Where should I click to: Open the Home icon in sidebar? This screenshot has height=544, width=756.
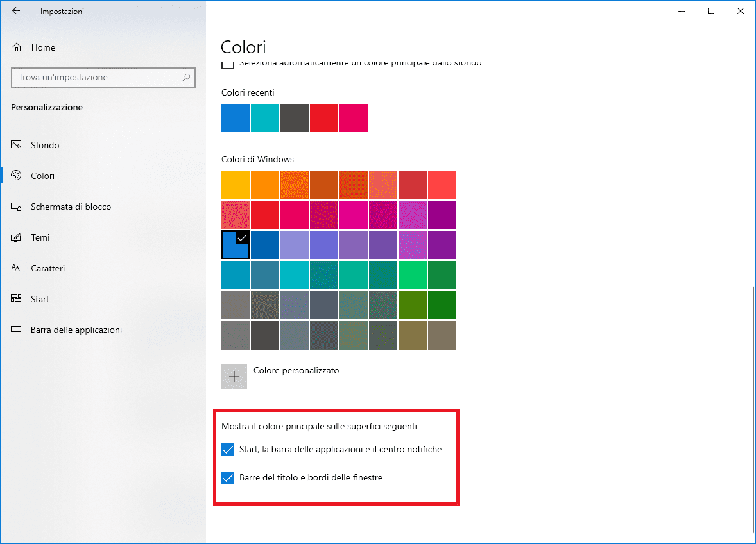click(17, 47)
